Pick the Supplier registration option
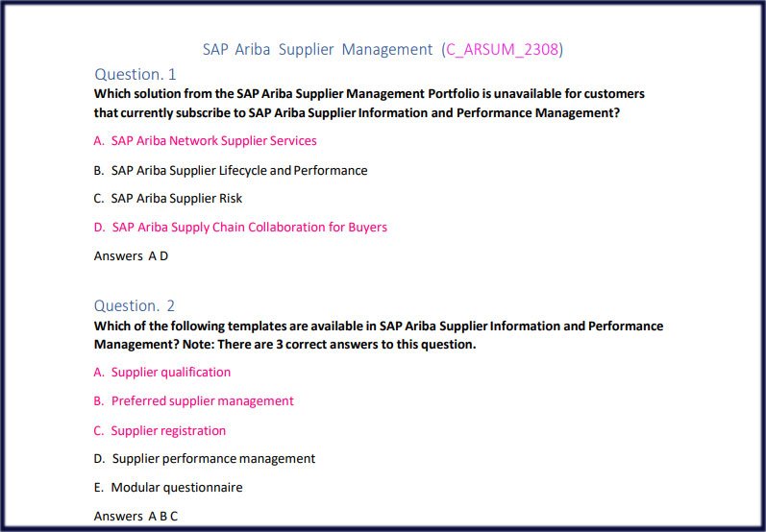 pos(168,431)
